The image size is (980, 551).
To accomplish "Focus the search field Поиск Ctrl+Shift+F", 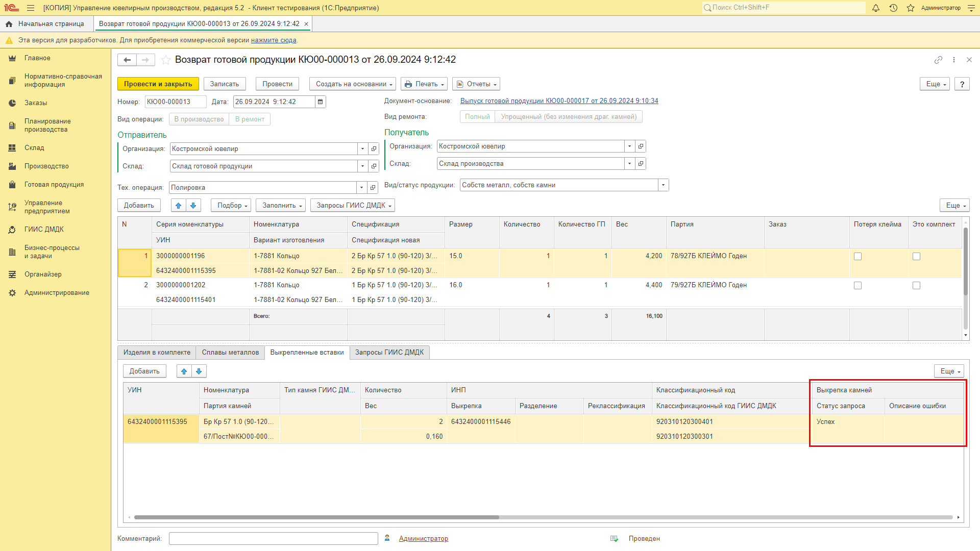I will [784, 8].
